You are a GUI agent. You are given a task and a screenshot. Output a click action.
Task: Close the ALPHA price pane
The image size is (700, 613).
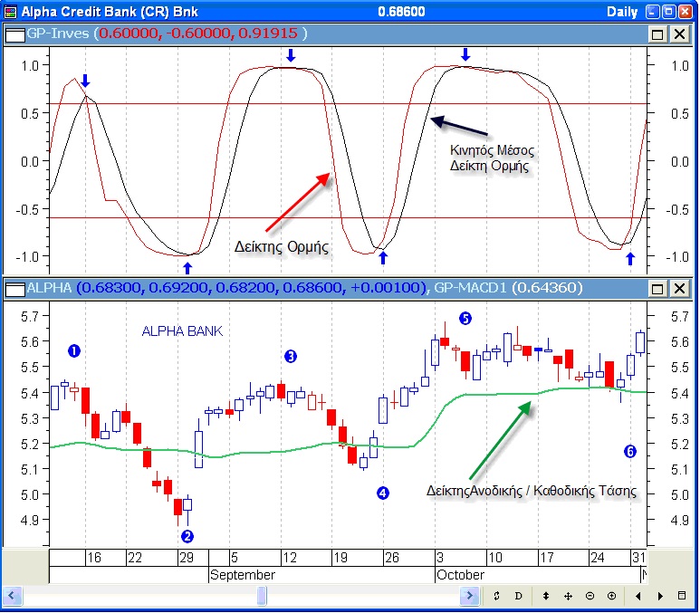coord(678,289)
